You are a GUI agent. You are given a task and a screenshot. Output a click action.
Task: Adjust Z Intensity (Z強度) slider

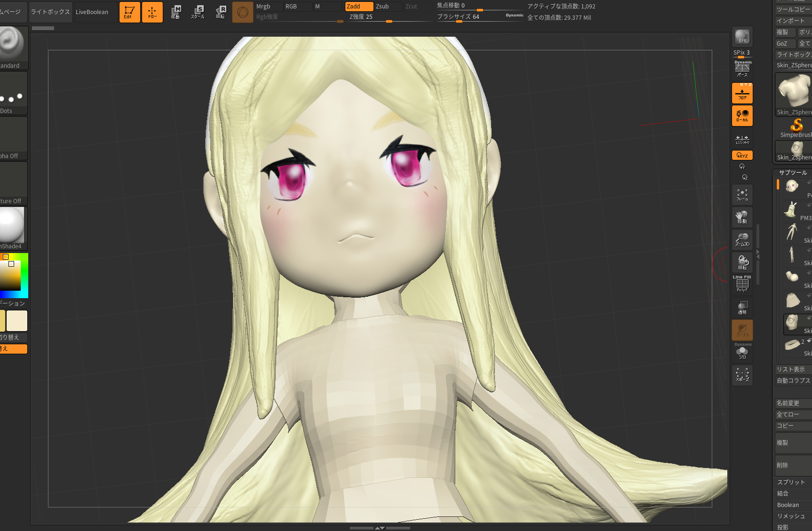click(389, 17)
